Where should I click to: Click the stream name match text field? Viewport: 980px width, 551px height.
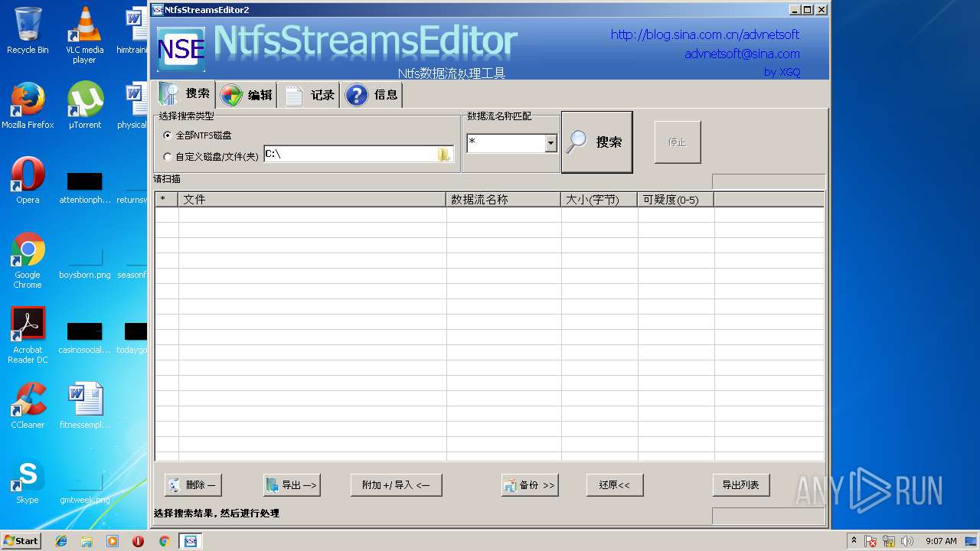(506, 143)
